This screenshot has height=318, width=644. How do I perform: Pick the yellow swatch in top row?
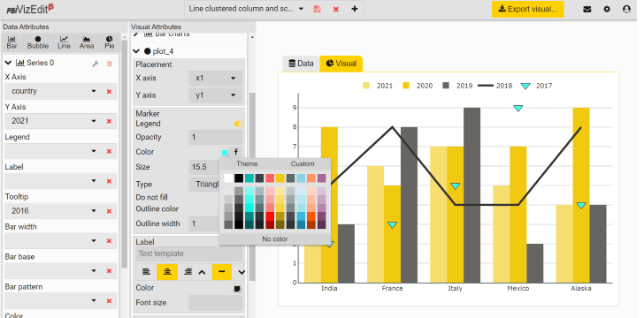pos(280,178)
